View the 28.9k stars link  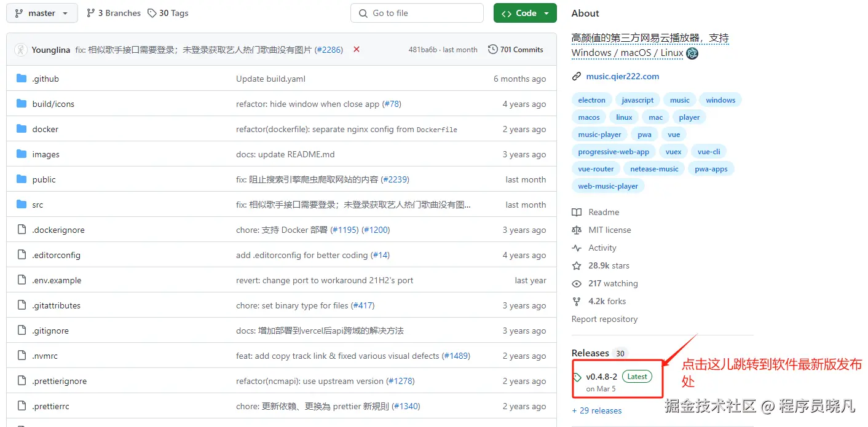(609, 265)
